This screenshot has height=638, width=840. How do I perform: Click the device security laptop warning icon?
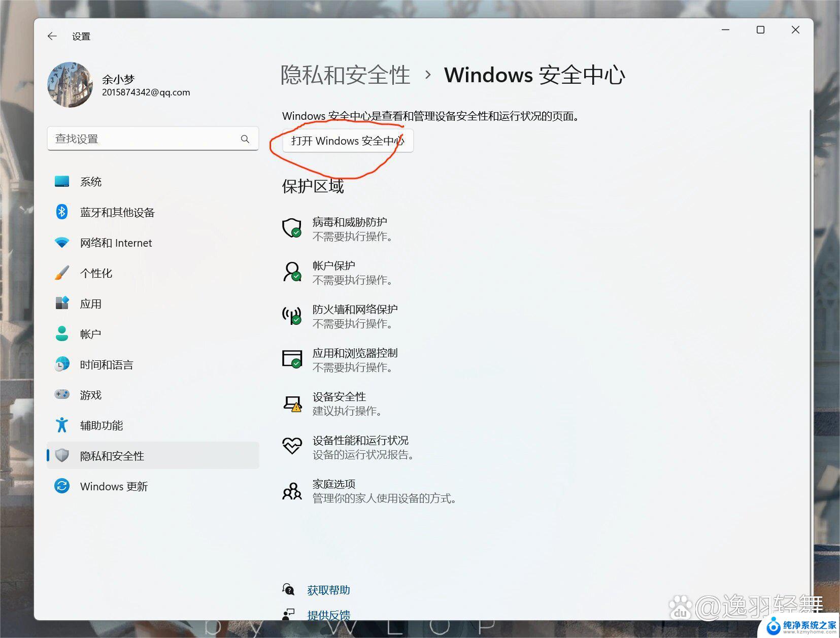click(292, 404)
